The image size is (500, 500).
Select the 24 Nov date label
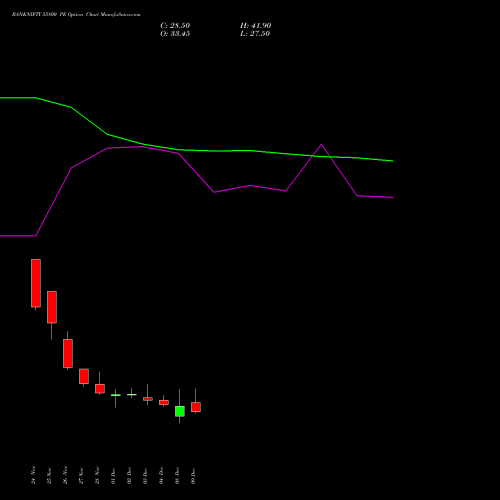click(33, 475)
